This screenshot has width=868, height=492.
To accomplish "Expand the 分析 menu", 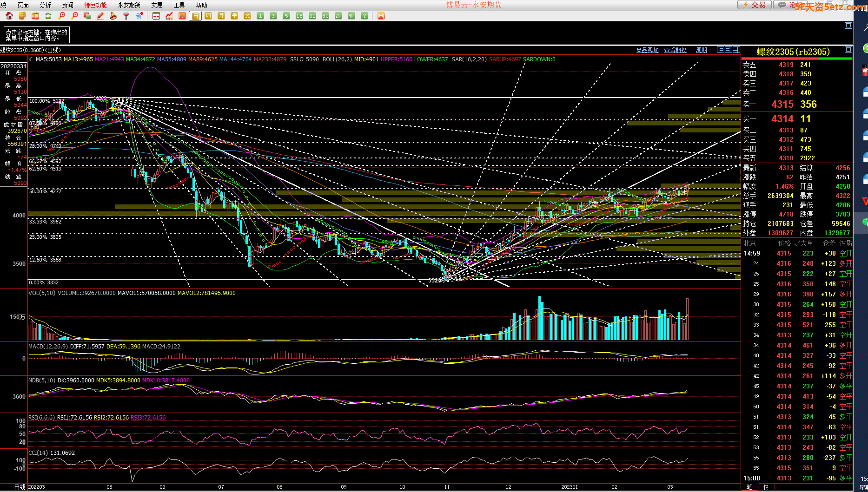I will (45, 5).
